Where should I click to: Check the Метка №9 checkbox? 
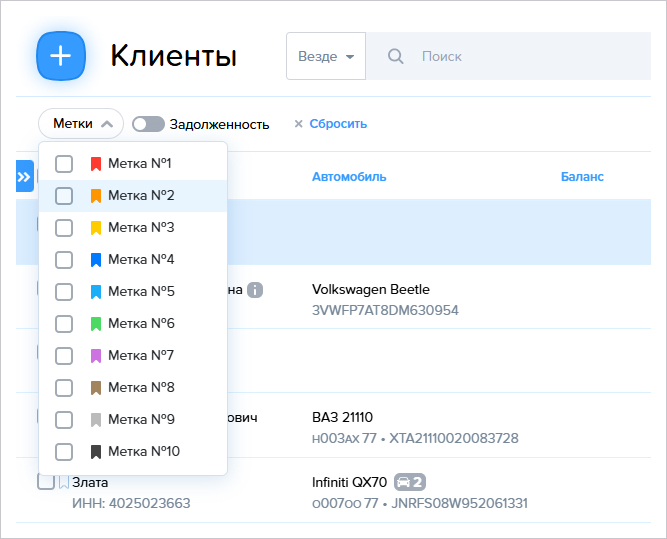click(x=64, y=419)
